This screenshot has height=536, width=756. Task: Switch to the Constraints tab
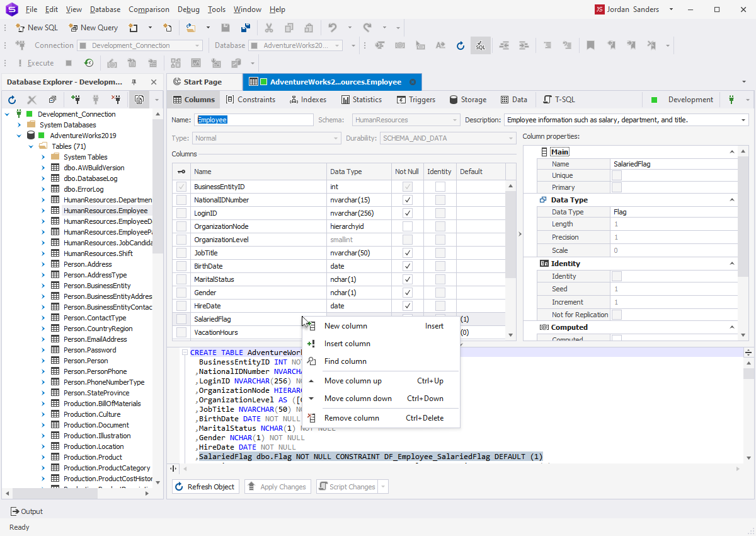(251, 99)
